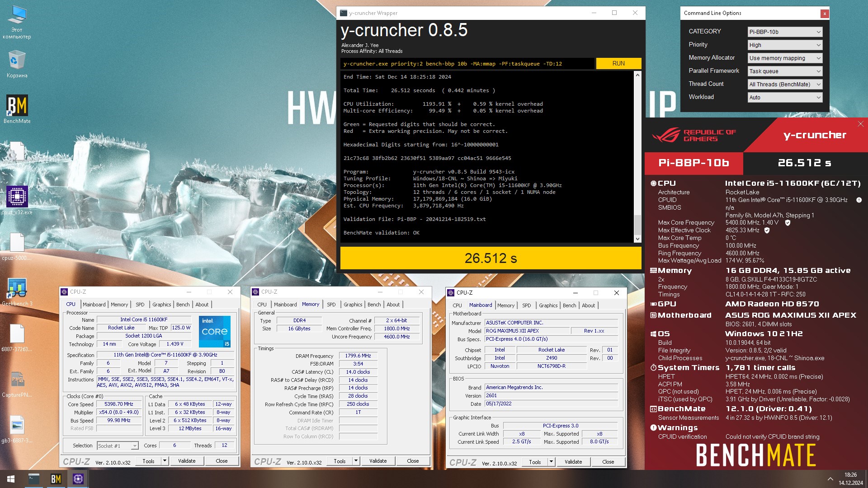The image size is (868, 488).
Task: Select the cpuz-5000 file icon
Action: coord(17,247)
